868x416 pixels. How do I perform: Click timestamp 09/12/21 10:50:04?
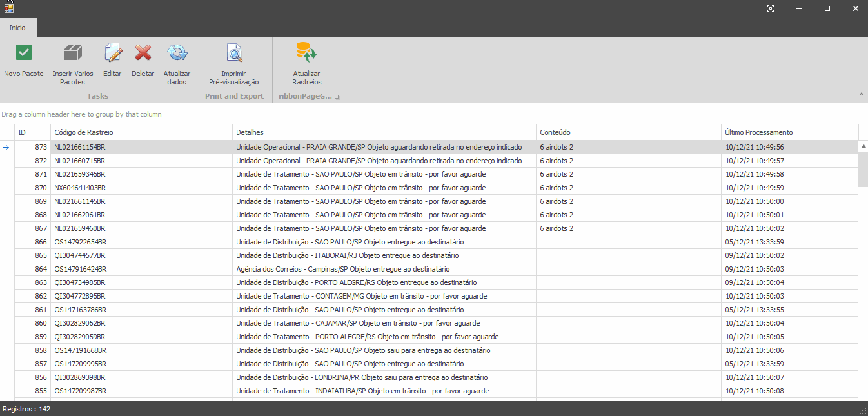tap(755, 282)
